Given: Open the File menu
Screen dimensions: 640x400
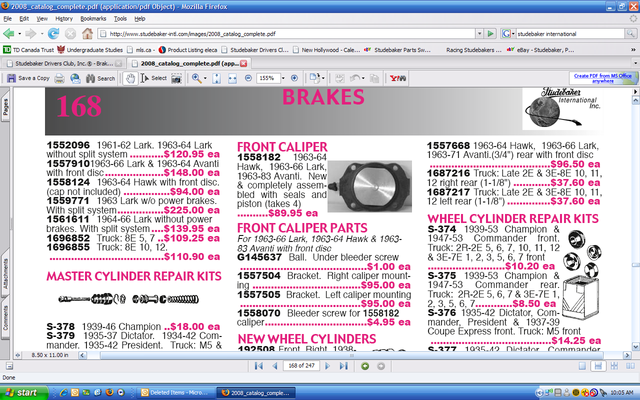Looking at the screenshot, I should (7, 19).
